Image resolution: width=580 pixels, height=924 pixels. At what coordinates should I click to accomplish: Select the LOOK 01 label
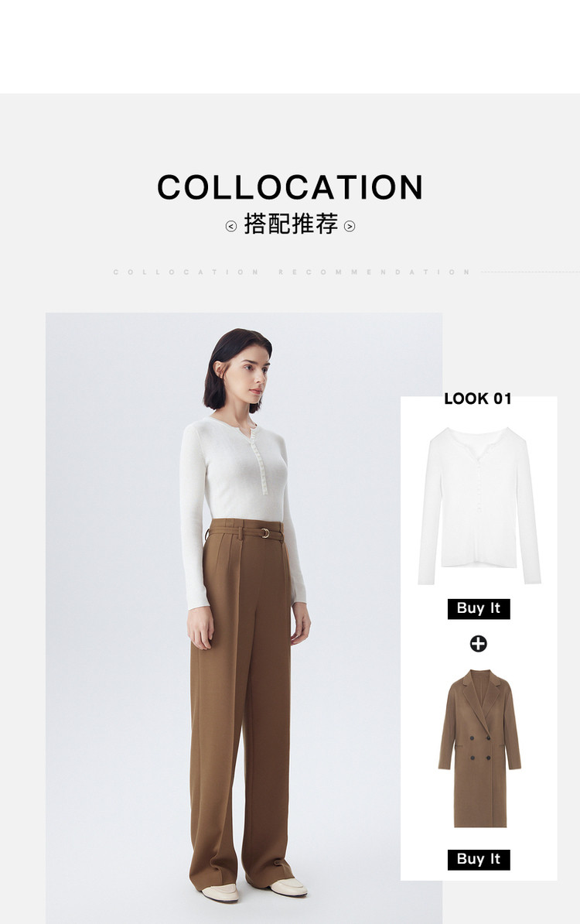pos(478,399)
